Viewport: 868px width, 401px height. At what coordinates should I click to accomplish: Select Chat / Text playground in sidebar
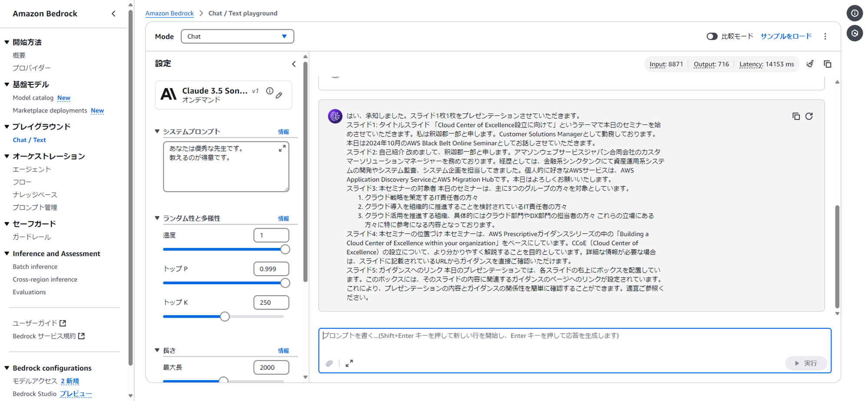[x=29, y=140]
